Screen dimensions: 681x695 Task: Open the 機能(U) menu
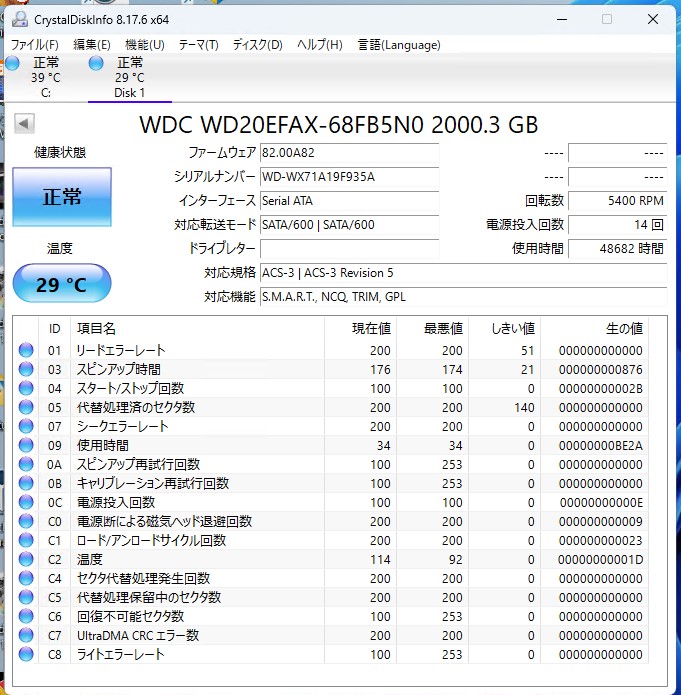[x=145, y=45]
